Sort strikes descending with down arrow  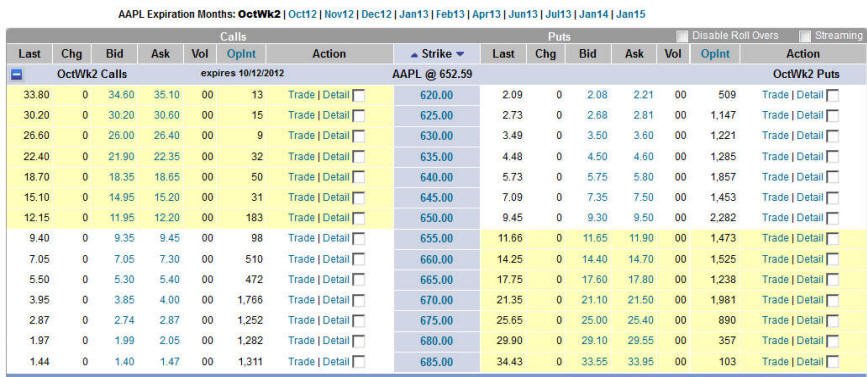point(459,54)
